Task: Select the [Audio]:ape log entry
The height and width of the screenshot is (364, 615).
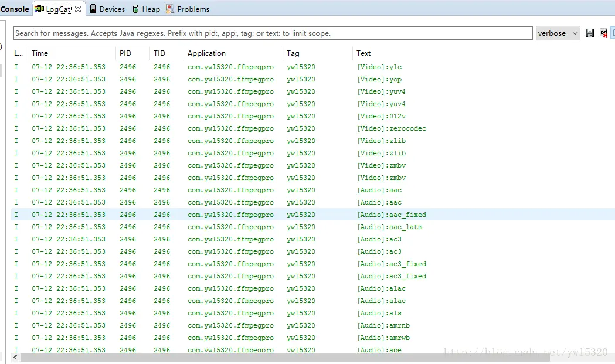Action: [x=312, y=349]
